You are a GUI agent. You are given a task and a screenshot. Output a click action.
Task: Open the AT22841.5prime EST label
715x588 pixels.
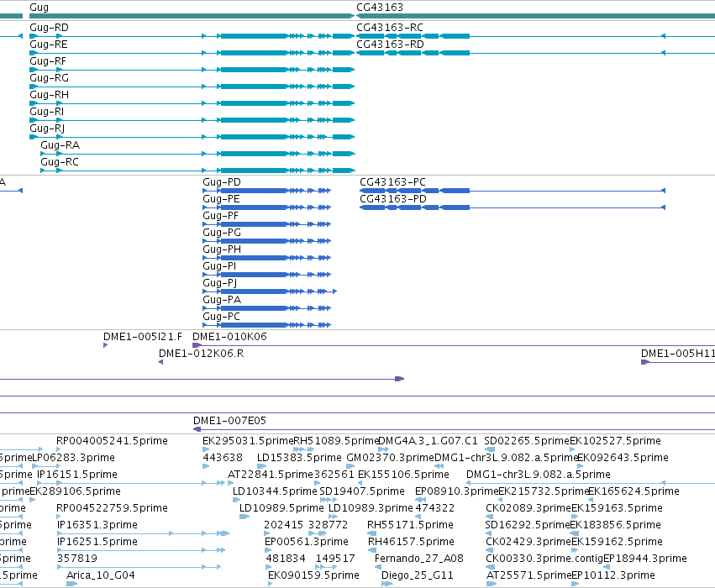click(x=270, y=475)
